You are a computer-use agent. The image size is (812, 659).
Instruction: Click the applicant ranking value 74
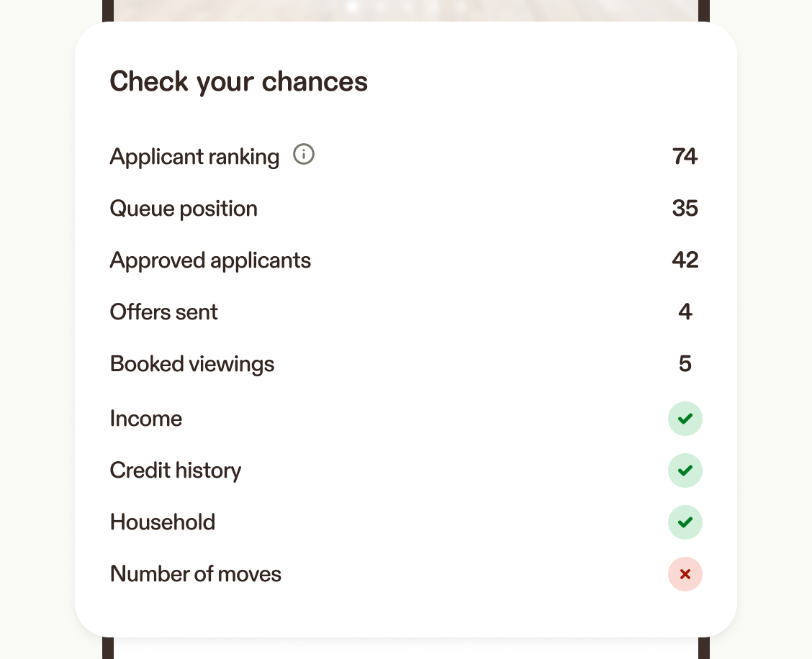pyautogui.click(x=685, y=156)
